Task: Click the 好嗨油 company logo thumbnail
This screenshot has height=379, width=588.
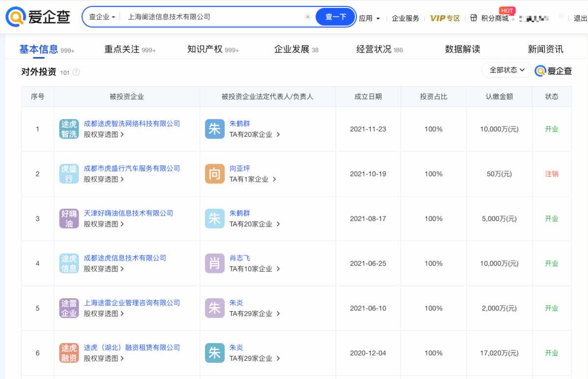Action: (69, 219)
